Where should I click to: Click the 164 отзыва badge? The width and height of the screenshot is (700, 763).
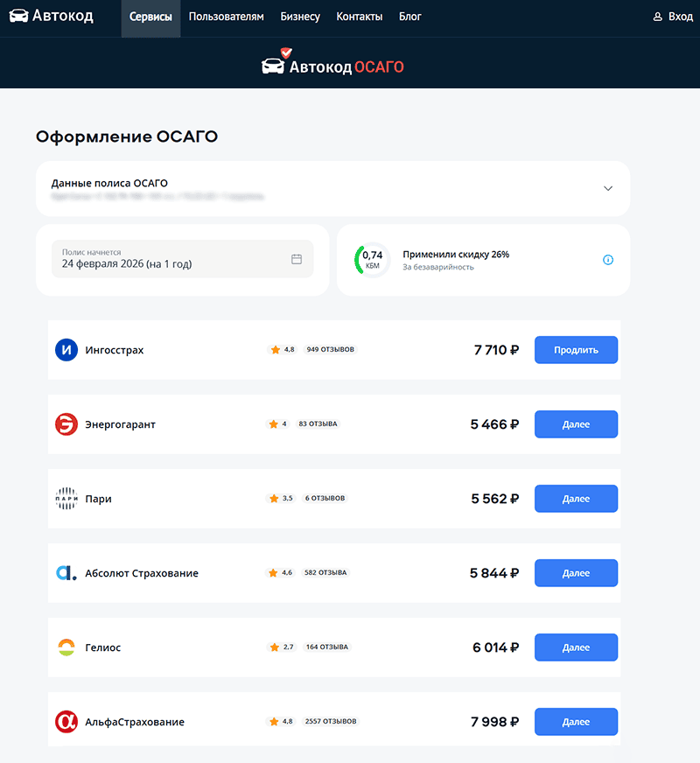327,647
